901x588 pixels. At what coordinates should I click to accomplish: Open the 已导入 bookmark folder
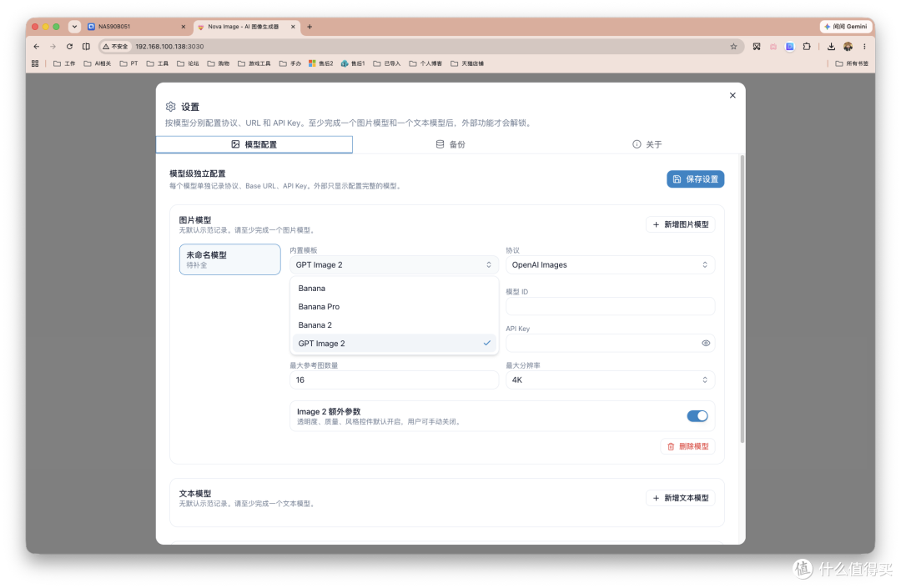tap(387, 63)
